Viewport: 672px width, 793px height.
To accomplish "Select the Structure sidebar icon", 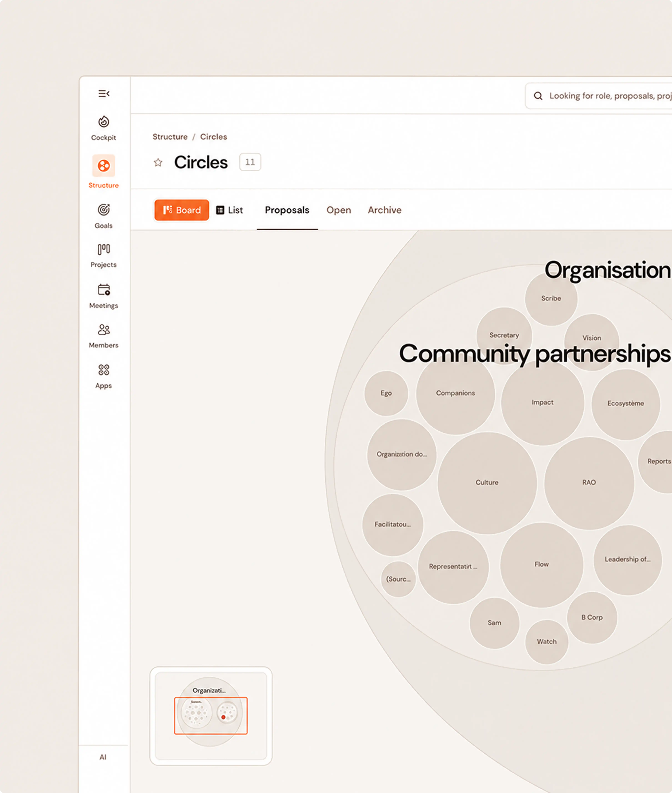I will tap(104, 166).
